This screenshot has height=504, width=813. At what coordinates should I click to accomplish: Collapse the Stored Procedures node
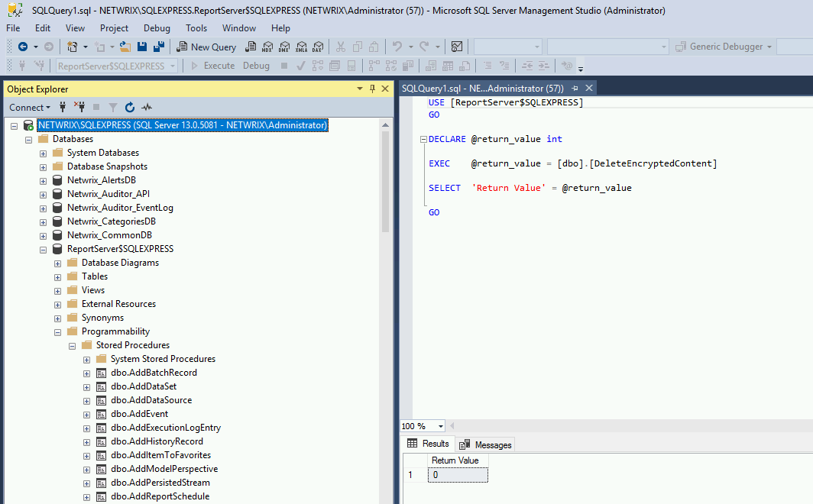coord(72,345)
